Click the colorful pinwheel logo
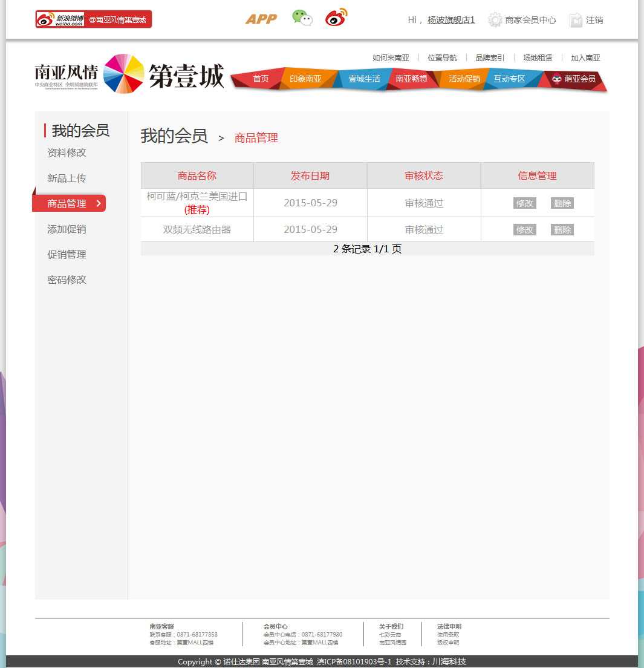This screenshot has width=644, height=668. 123,74
